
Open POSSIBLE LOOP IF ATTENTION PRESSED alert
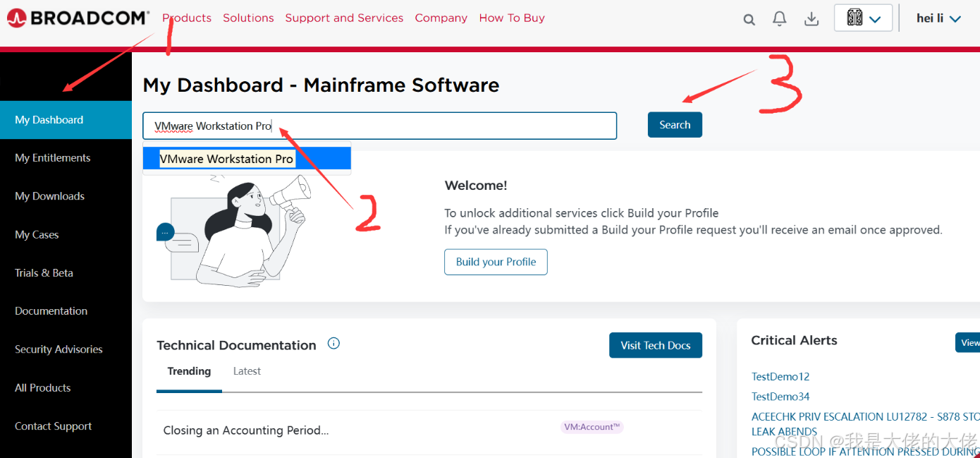point(865,452)
